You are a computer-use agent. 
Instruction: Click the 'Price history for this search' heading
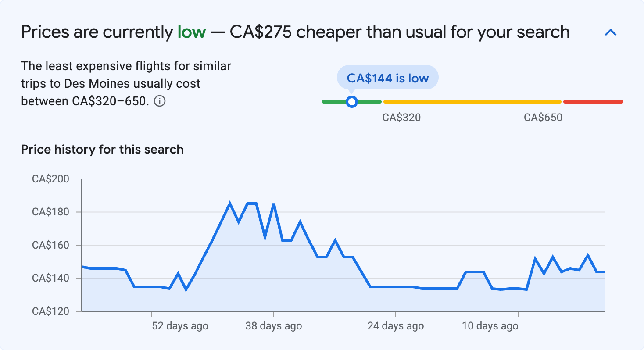click(102, 149)
